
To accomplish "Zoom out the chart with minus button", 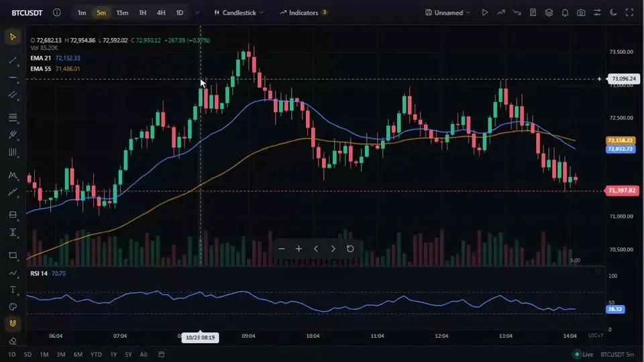I will point(281,249).
